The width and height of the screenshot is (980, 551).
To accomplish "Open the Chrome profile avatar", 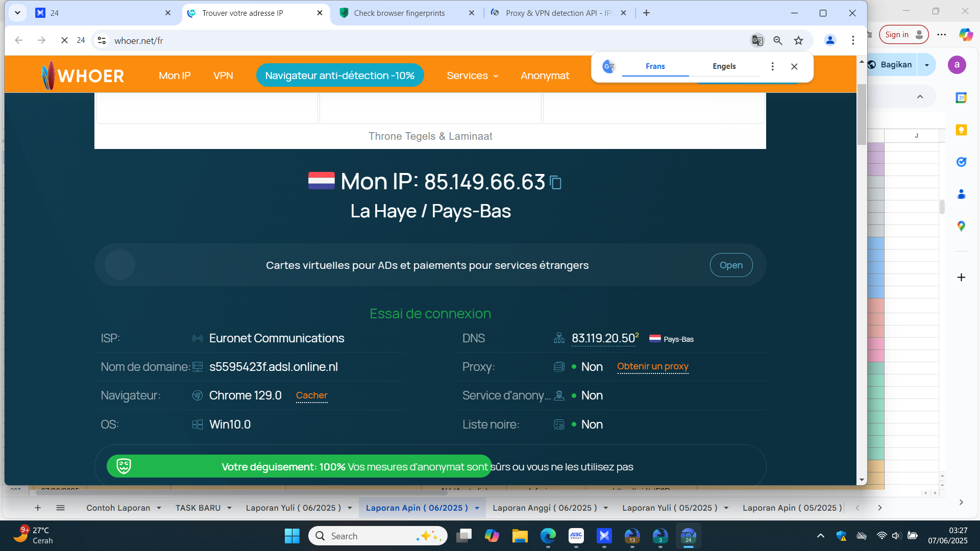I will tap(830, 40).
